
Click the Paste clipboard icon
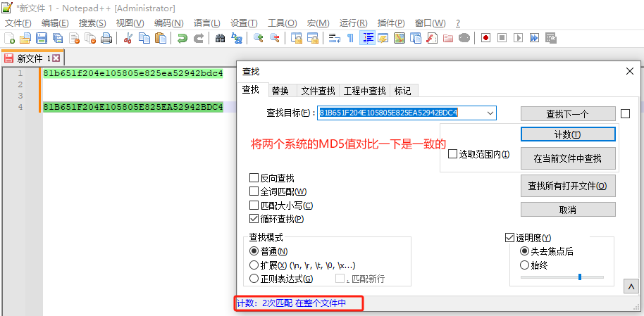click(x=160, y=38)
